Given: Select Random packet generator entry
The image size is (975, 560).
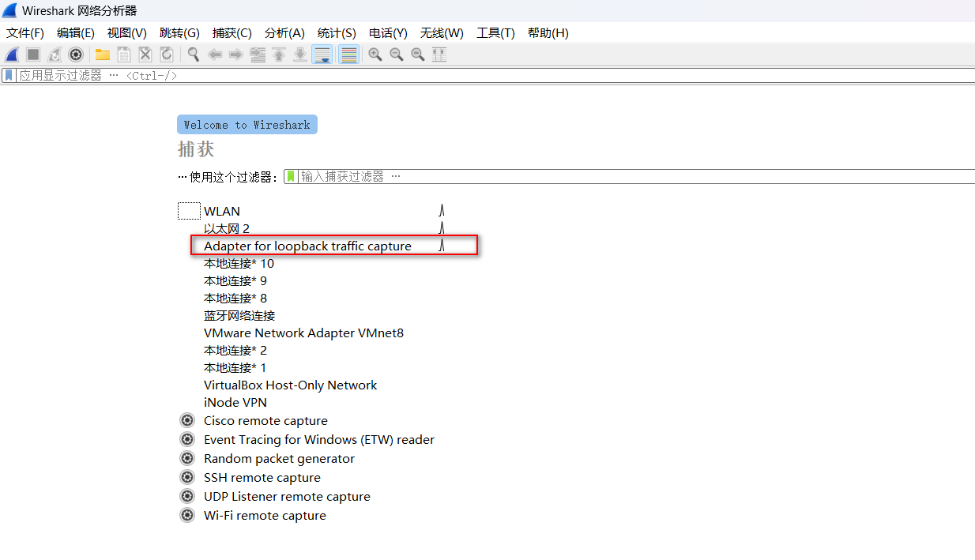Looking at the screenshot, I should point(279,458).
